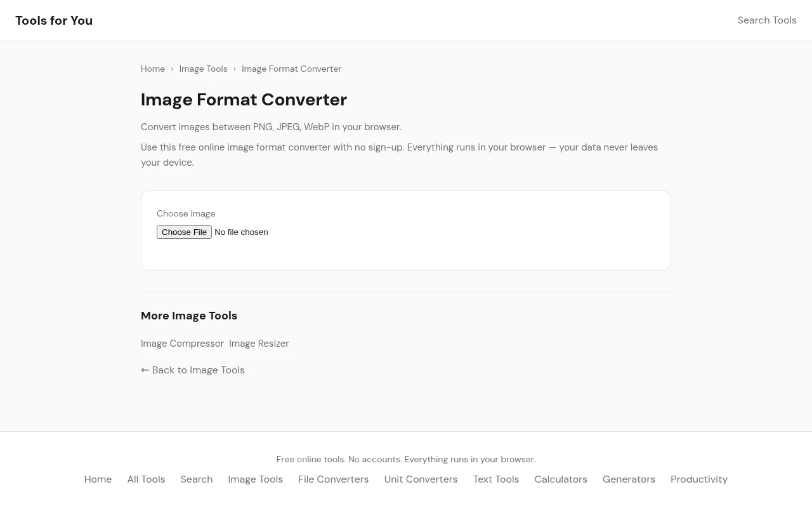This screenshot has width=812, height=508.
Task: Navigate to Image Tools breadcrumb
Action: (x=203, y=69)
